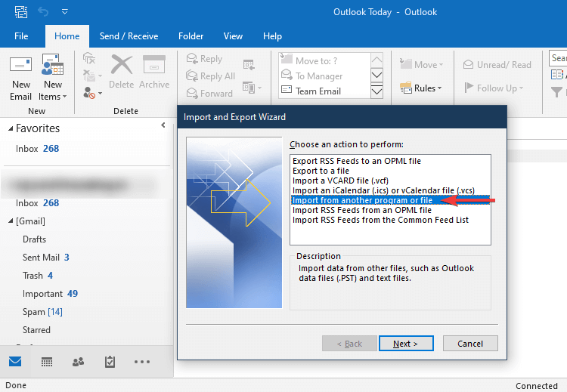Click the Filter Email funnel icon
Viewport: 567px width, 392px height.
click(557, 92)
